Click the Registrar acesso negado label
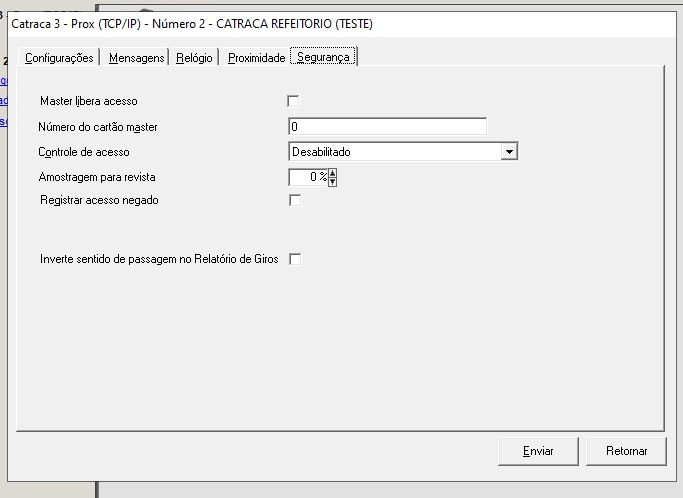This screenshot has width=683, height=498. [99, 200]
